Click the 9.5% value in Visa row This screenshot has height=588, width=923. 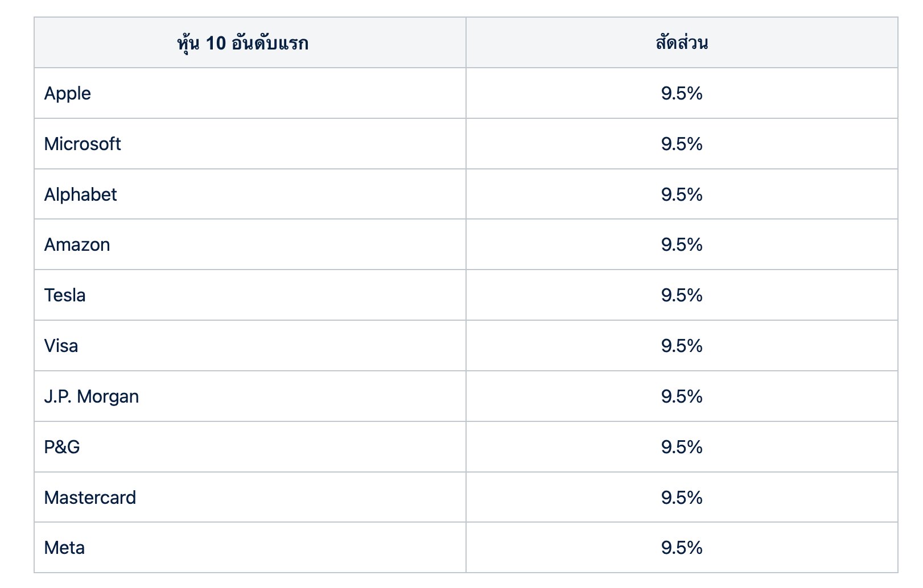point(682,346)
